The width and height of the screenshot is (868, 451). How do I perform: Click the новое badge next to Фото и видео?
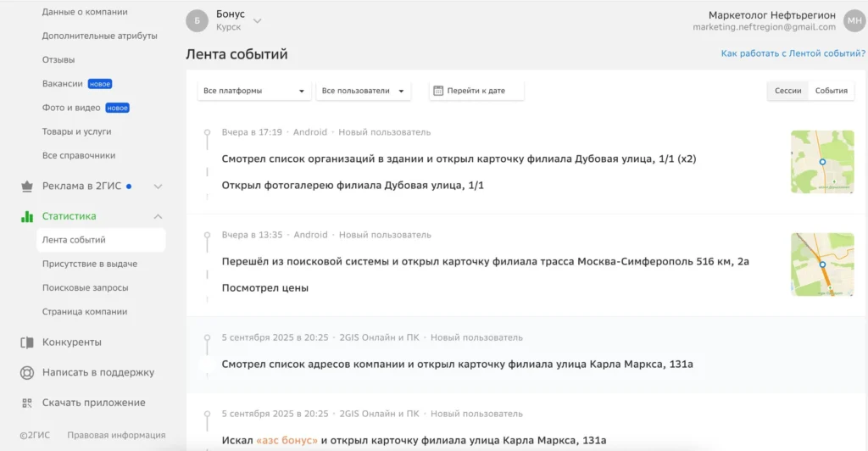click(117, 108)
